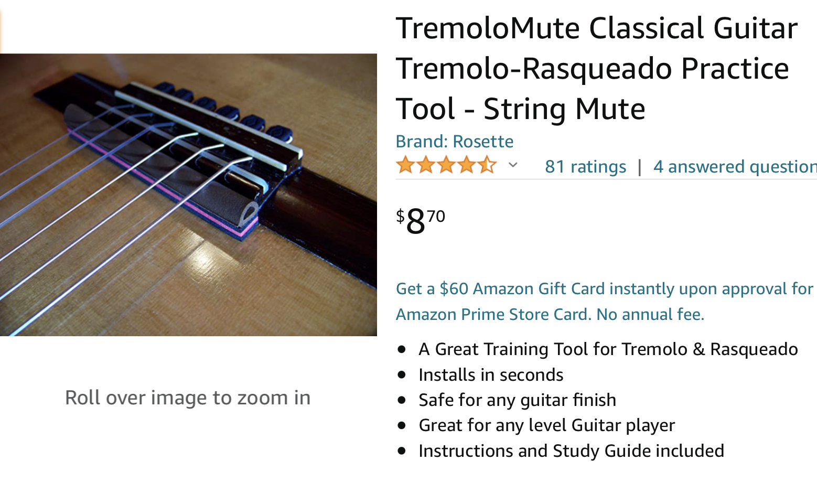Visit the Brand: Rosette store link

[454, 142]
